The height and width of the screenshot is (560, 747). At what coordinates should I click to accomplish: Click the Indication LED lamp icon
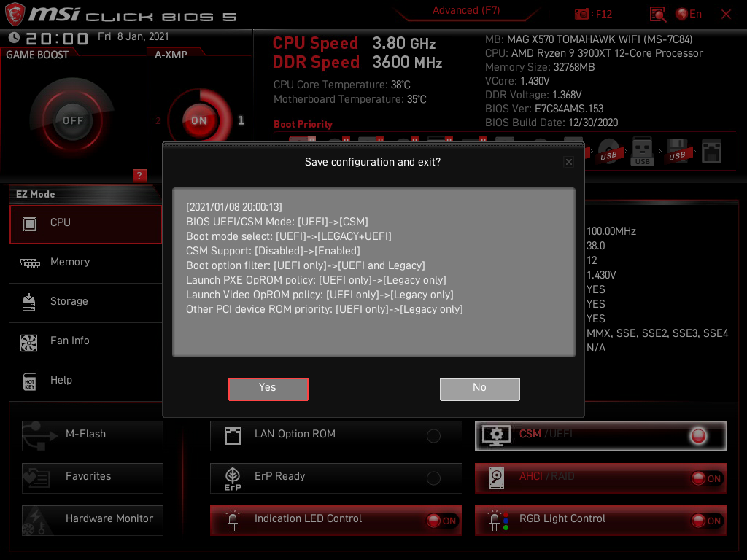coord(233,521)
